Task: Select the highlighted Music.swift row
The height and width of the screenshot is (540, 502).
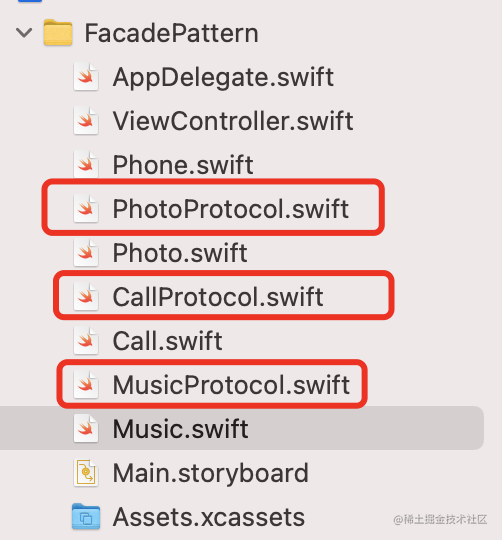Action: pyautogui.click(x=242, y=428)
